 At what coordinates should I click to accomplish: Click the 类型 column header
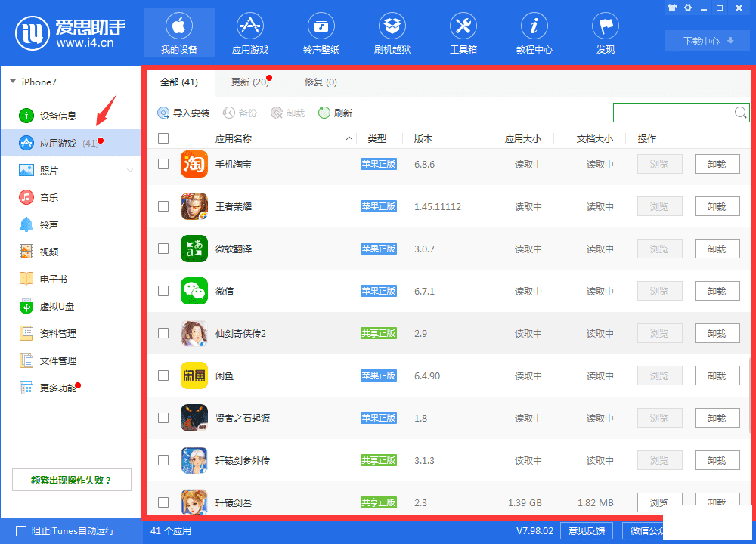click(x=377, y=139)
